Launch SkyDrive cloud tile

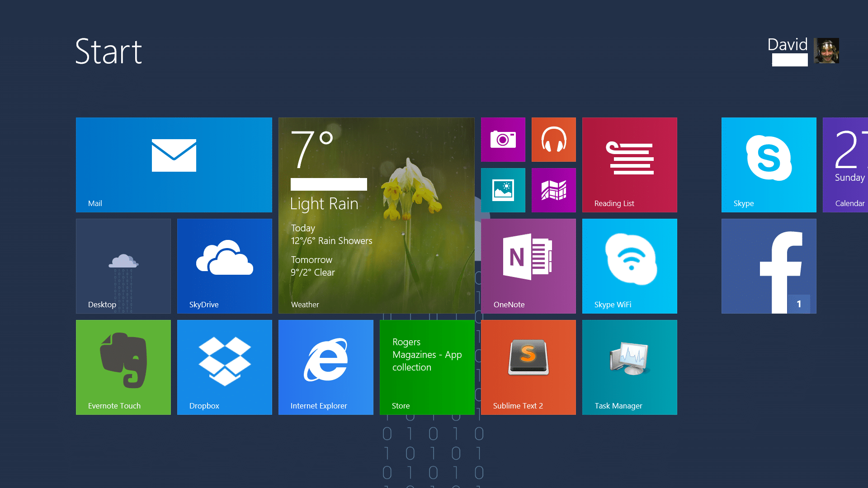pos(225,266)
